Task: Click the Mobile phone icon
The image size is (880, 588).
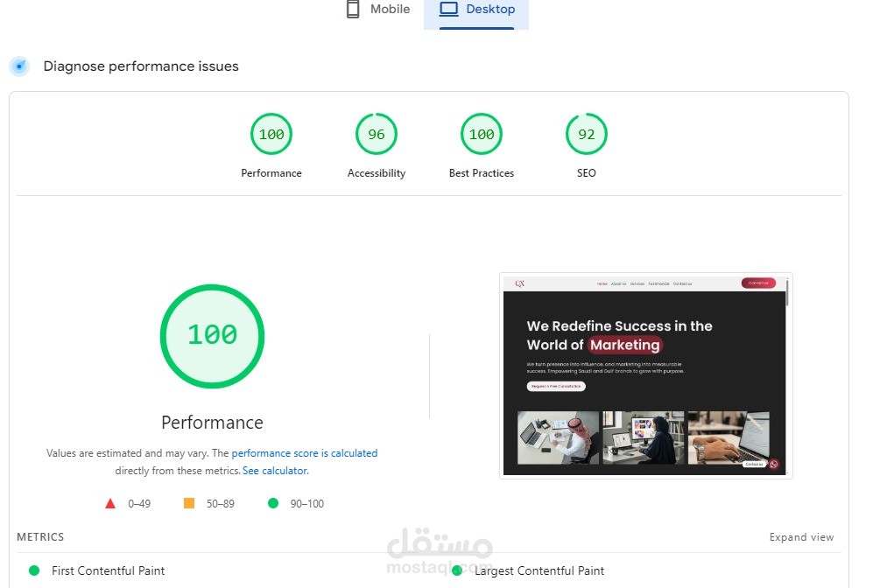Action: pyautogui.click(x=353, y=10)
